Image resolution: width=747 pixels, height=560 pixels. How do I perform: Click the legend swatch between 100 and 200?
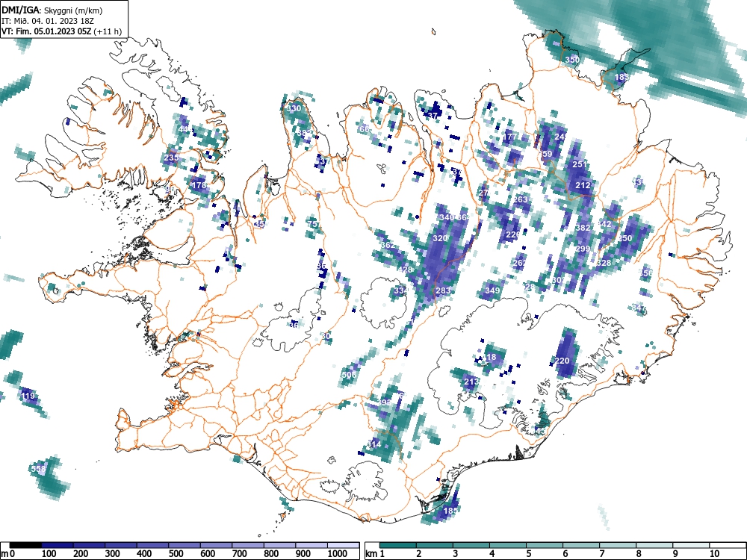pyautogui.click(x=58, y=545)
